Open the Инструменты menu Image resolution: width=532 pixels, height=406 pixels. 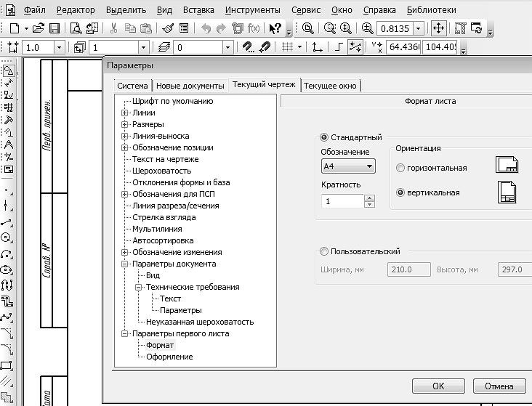click(x=253, y=10)
